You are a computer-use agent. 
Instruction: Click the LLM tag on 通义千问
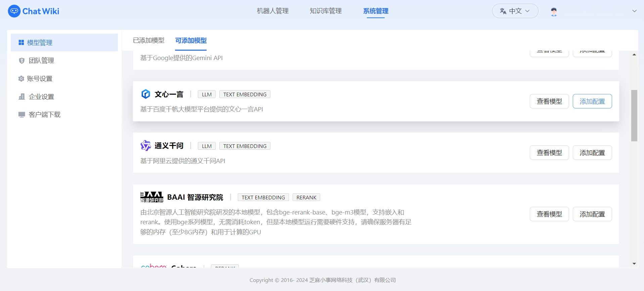tap(207, 146)
